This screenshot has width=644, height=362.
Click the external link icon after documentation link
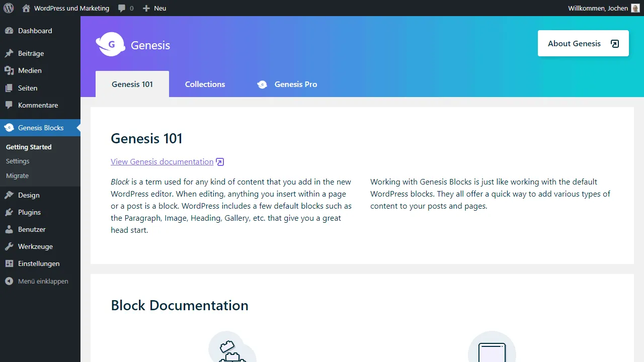(x=220, y=162)
